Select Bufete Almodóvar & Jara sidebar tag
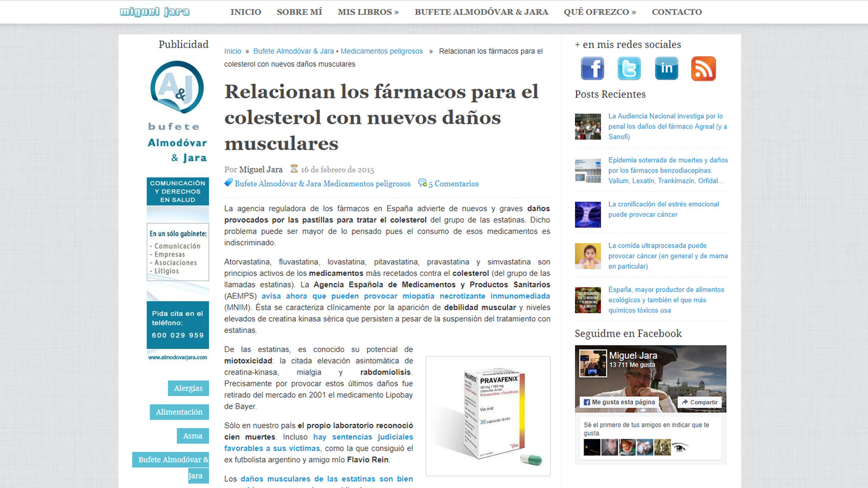The image size is (868, 488). [x=170, y=468]
